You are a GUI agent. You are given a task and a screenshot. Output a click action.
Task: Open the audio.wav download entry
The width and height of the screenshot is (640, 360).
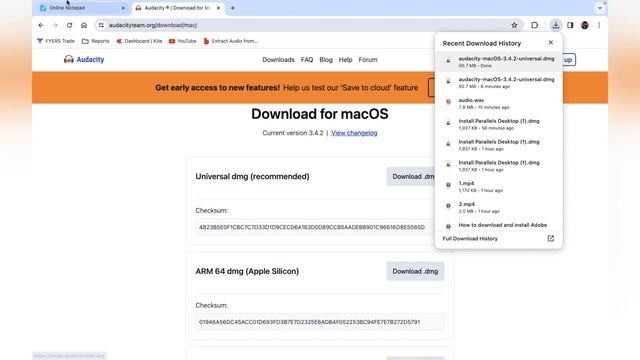pos(499,103)
